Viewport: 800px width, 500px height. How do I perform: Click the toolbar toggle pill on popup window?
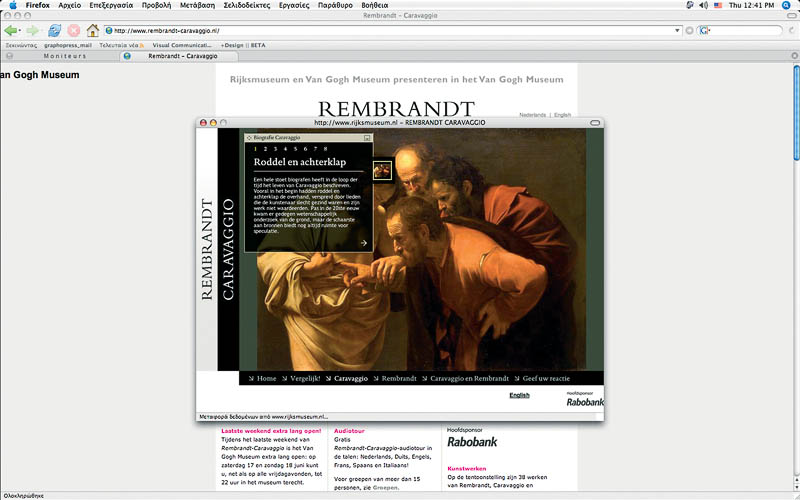595,122
